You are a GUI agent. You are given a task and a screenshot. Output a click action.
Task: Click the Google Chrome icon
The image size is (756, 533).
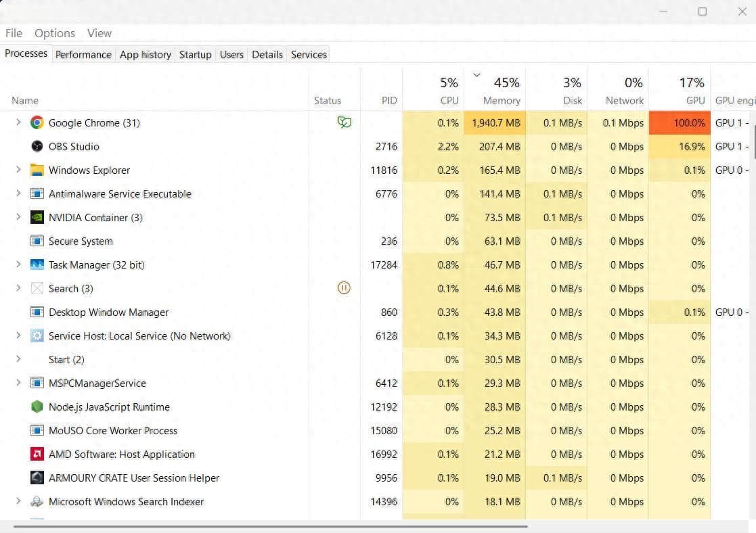click(x=37, y=122)
